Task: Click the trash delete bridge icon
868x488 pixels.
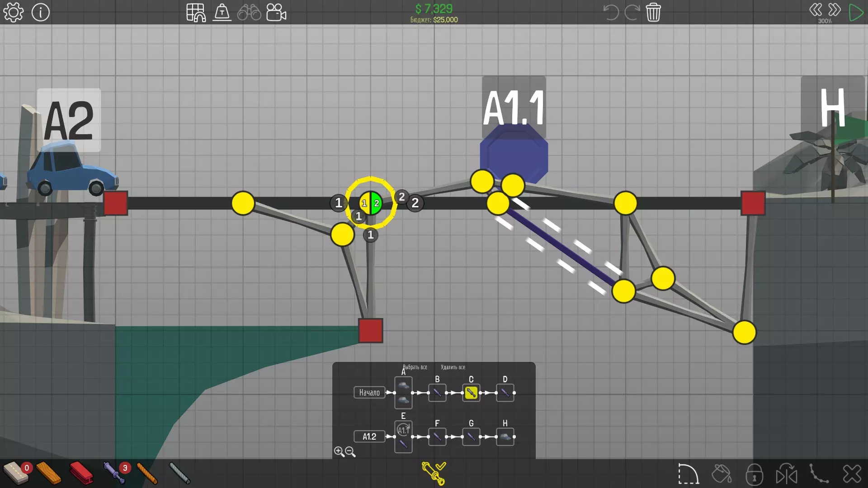Action: tap(653, 12)
